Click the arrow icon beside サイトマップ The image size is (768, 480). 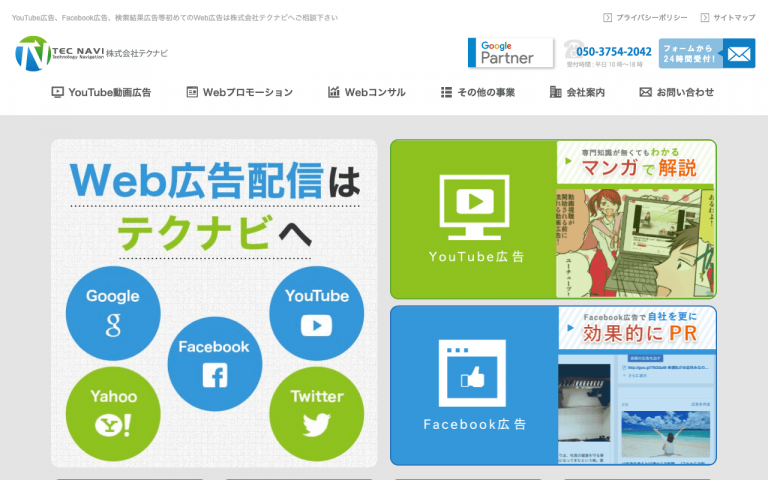705,18
